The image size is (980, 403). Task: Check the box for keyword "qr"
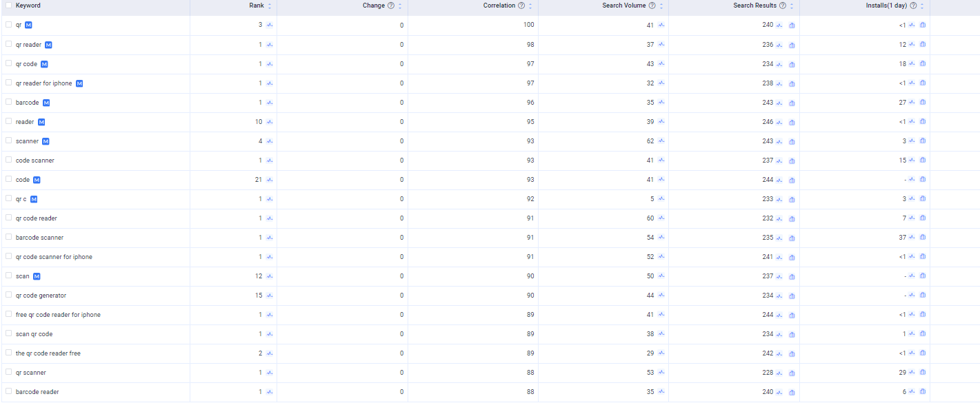tap(8, 24)
